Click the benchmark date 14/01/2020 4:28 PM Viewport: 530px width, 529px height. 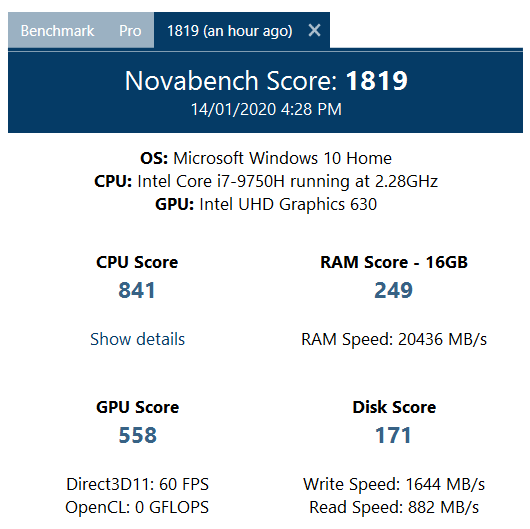(x=266, y=110)
